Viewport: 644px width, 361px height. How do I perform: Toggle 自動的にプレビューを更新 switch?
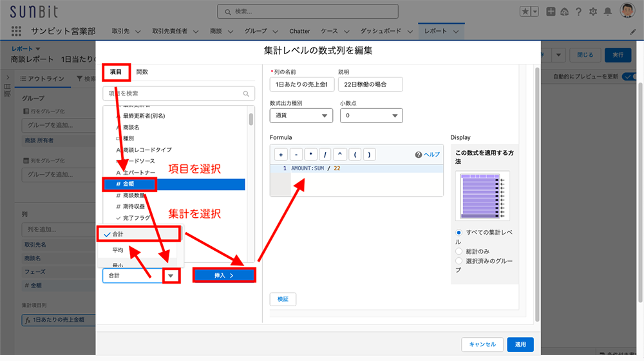[629, 77]
